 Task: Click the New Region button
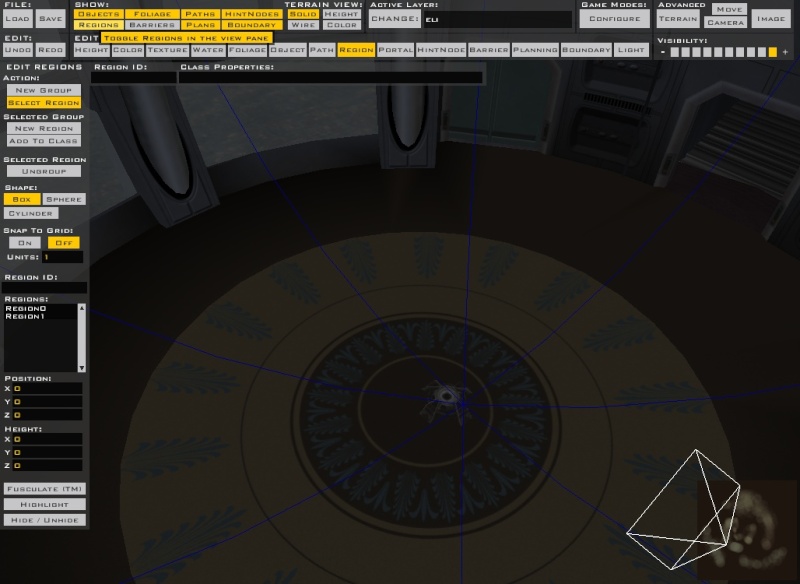click(44, 129)
